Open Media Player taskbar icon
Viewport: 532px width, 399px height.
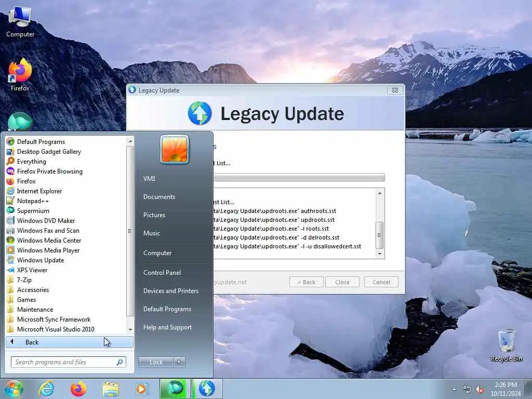click(141, 389)
